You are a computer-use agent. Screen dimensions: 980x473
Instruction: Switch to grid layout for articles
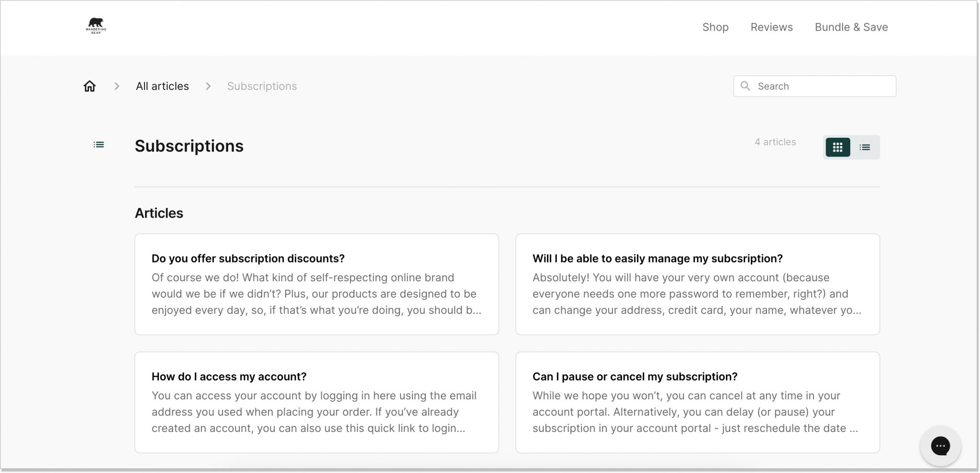coord(837,147)
